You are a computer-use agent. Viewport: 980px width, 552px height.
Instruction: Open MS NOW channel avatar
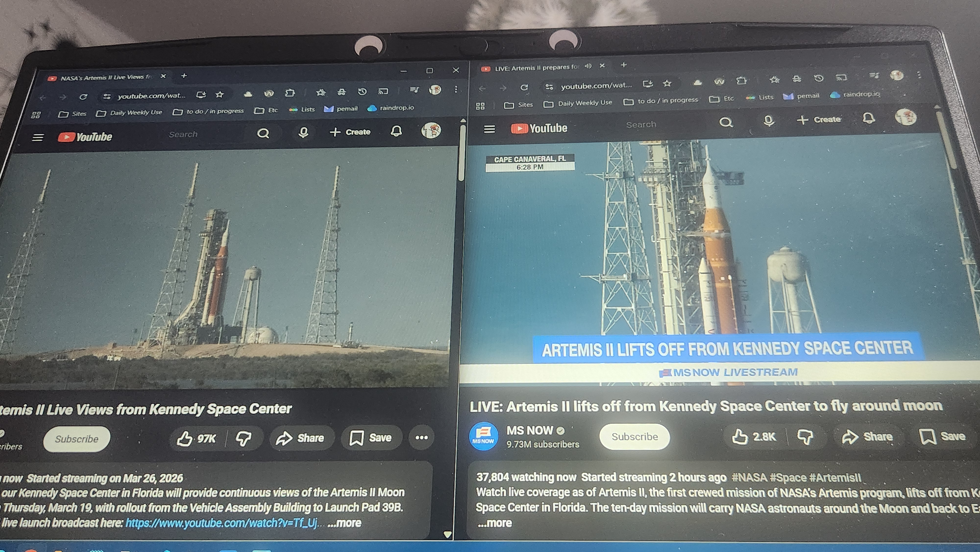pos(483,436)
